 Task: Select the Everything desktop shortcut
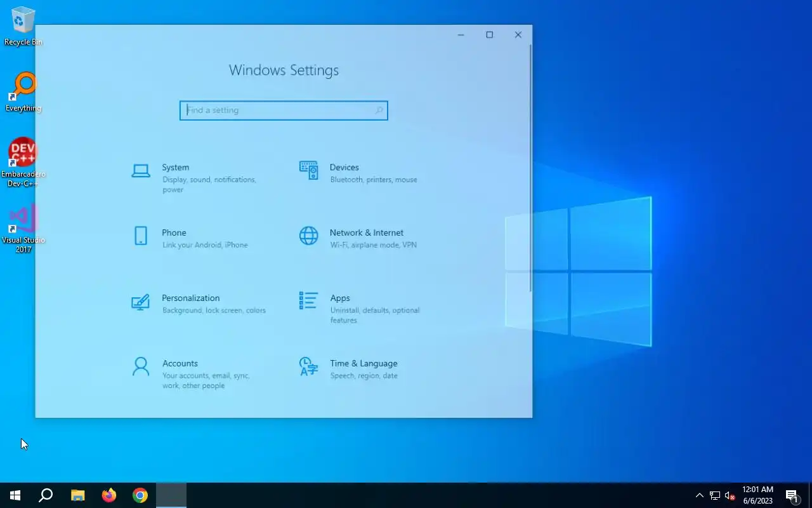pos(23,92)
